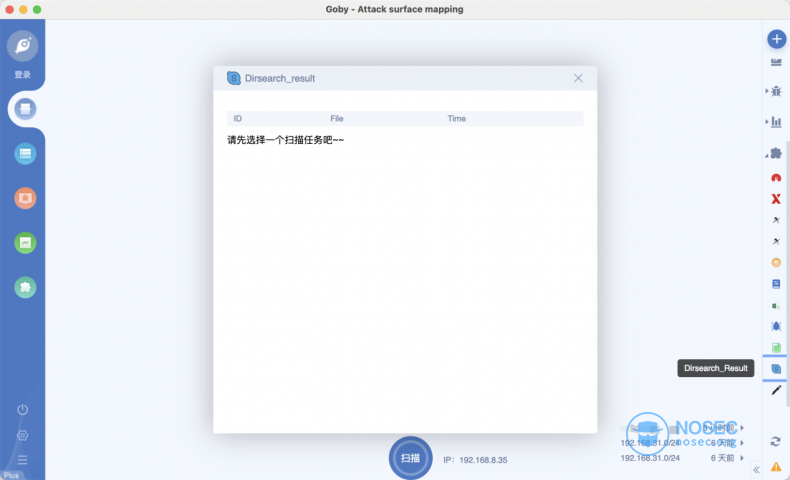This screenshot has height=480, width=790.
Task: Open the Dirsearch_Result plugin icon
Action: tap(776, 369)
